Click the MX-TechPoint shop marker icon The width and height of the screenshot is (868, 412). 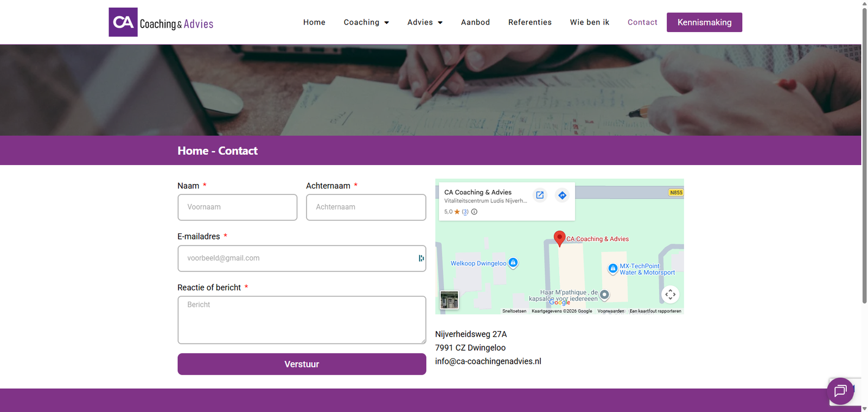(612, 268)
